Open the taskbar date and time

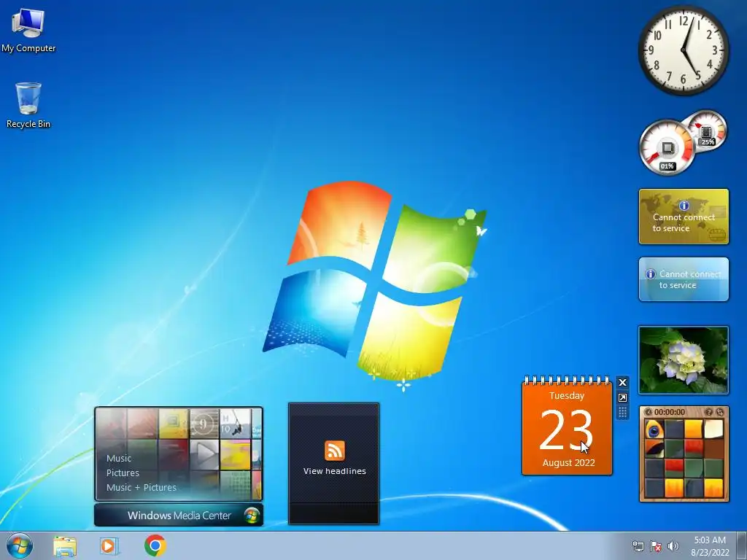click(710, 546)
